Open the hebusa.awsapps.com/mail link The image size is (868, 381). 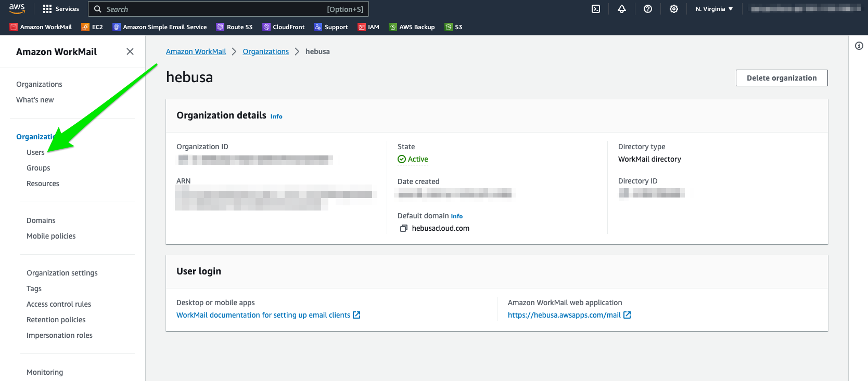point(564,315)
